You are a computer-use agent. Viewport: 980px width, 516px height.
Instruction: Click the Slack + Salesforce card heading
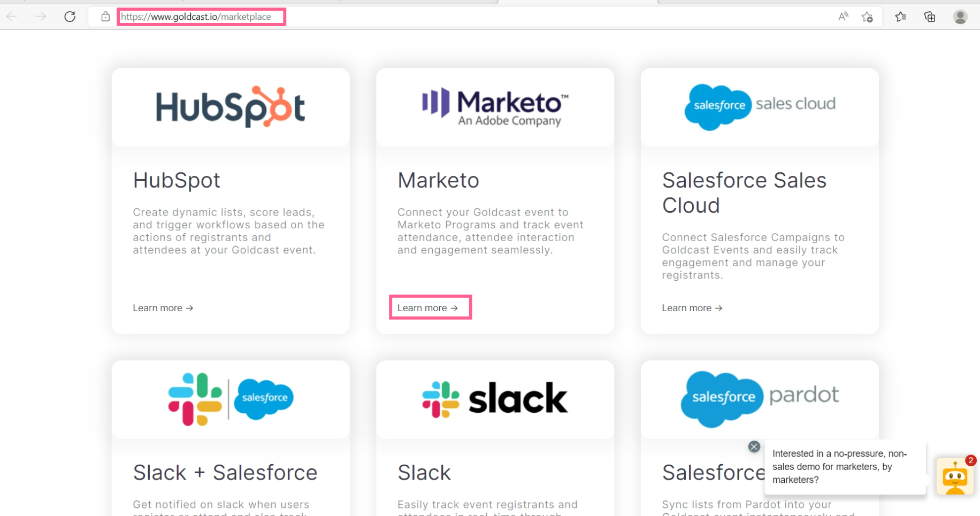[225, 473]
